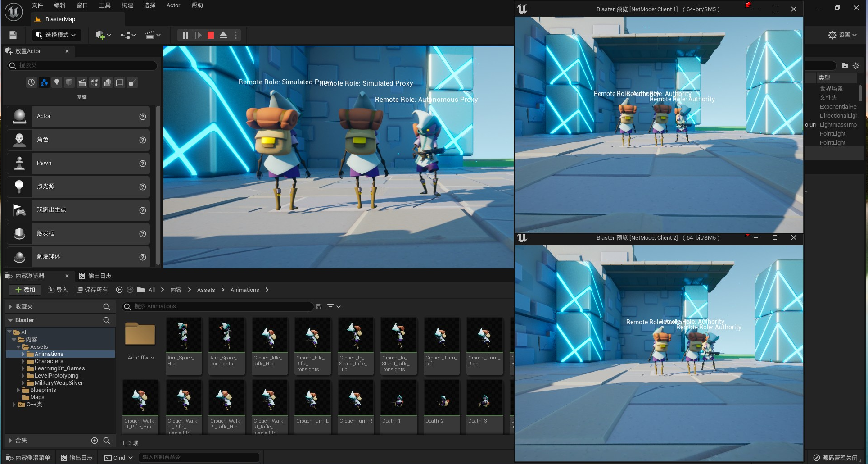Image resolution: width=868 pixels, height=464 pixels.
Task: Select the Lights category bulb icon
Action: [56, 82]
